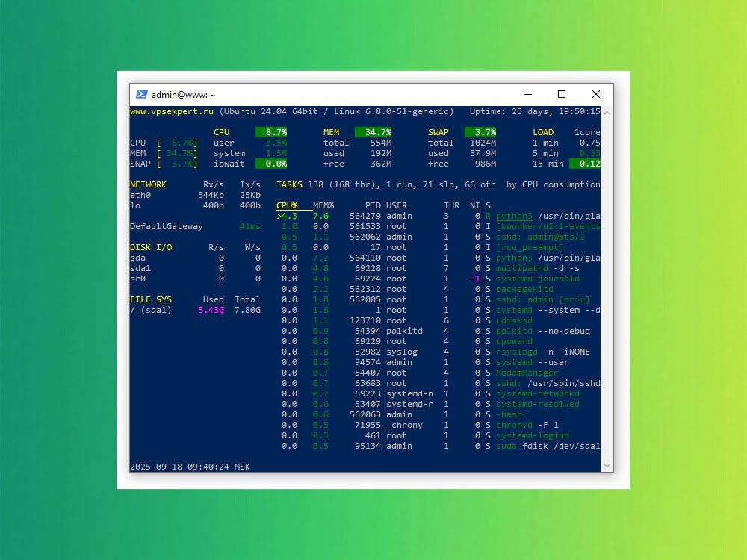Select the NETWORK section heading
This screenshot has height=560, width=747.
[148, 184]
